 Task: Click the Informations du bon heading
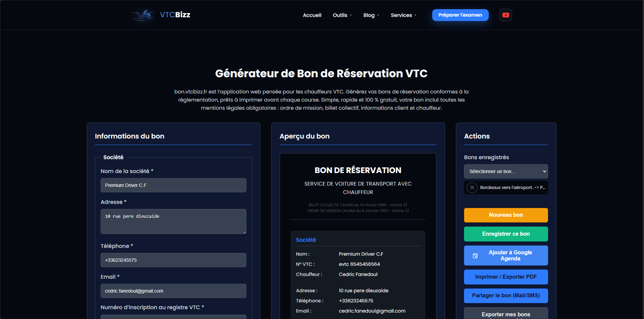click(x=129, y=136)
